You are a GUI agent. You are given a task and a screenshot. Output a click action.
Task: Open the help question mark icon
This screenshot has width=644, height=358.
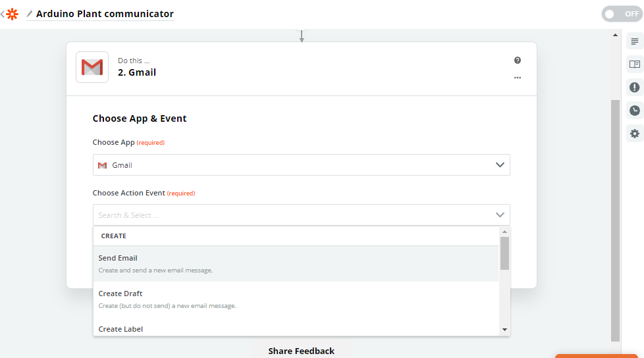pos(518,61)
